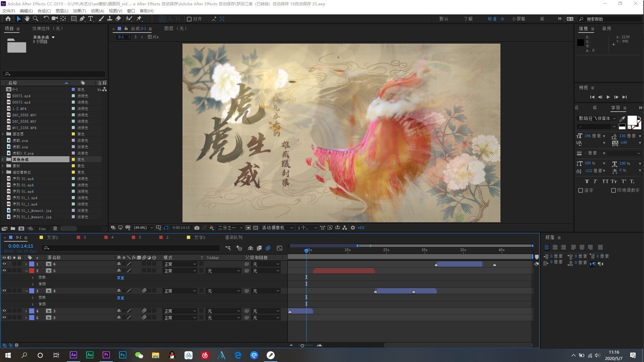The image size is (644, 362).
Task: Expand the 变换 group under layer 3
Action: pyautogui.click(x=33, y=298)
